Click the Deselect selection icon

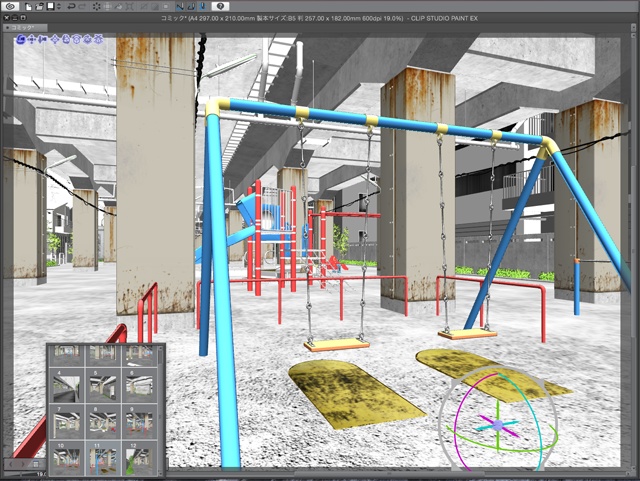pos(144,7)
